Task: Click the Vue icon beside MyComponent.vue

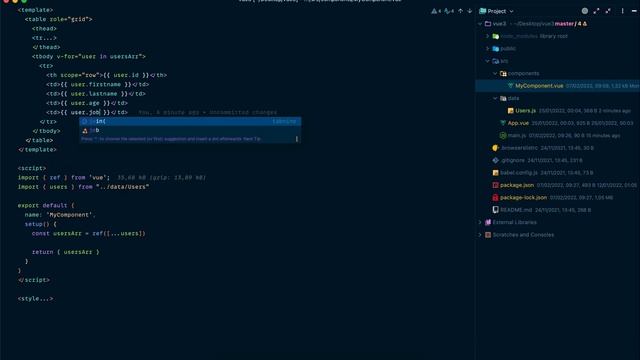Action: (511, 86)
